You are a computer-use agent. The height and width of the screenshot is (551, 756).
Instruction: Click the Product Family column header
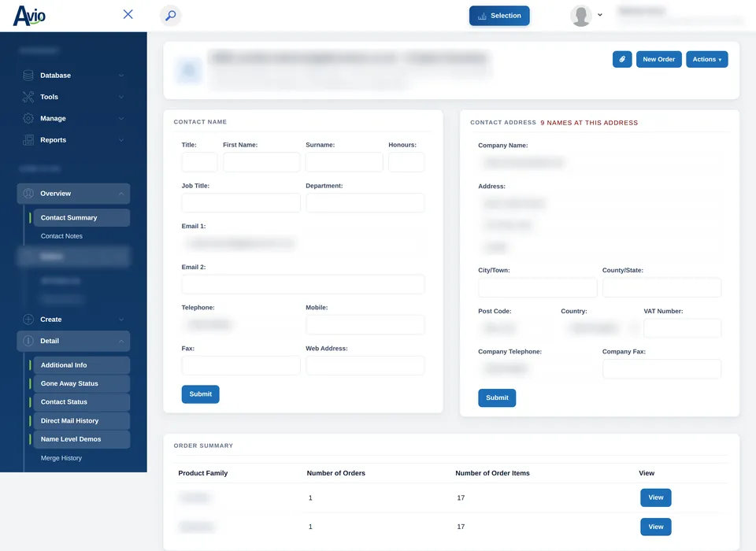[x=203, y=473]
